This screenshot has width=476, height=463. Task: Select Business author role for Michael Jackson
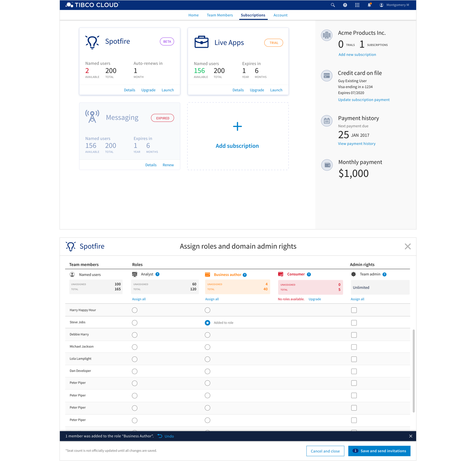[x=207, y=347]
